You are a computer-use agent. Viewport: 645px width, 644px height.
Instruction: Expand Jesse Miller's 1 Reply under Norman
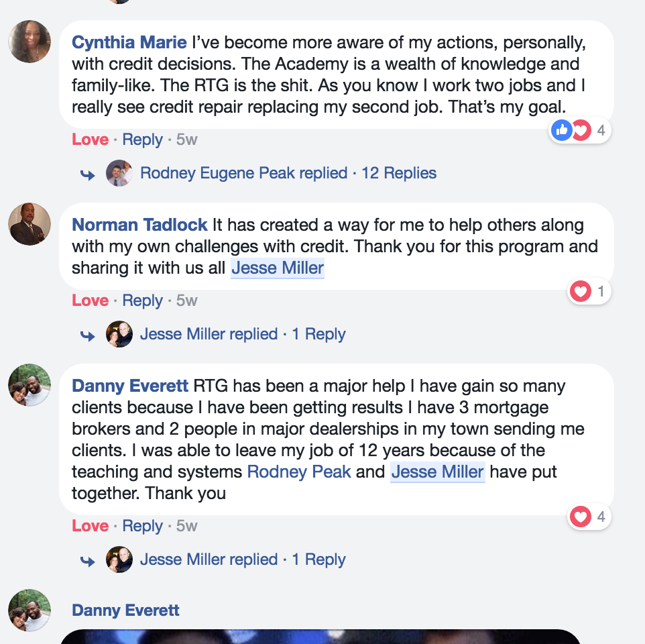(318, 334)
